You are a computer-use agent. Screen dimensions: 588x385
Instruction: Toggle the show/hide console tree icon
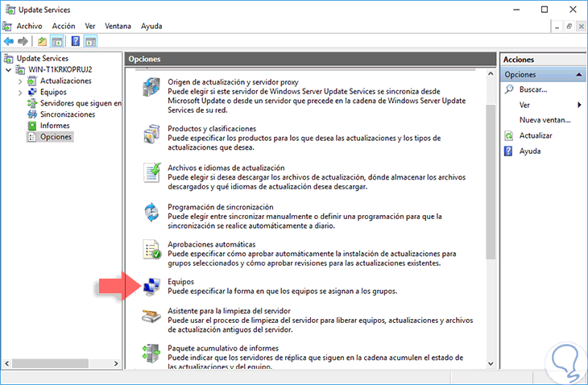click(x=57, y=41)
